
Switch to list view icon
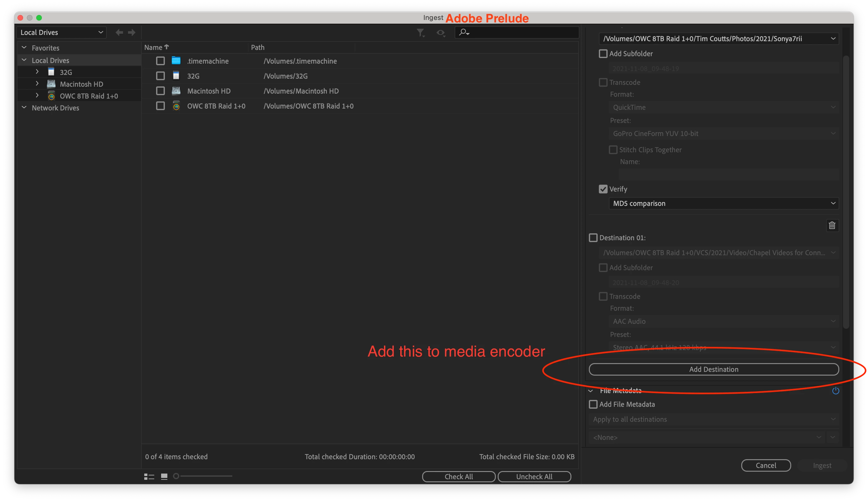[x=149, y=477]
